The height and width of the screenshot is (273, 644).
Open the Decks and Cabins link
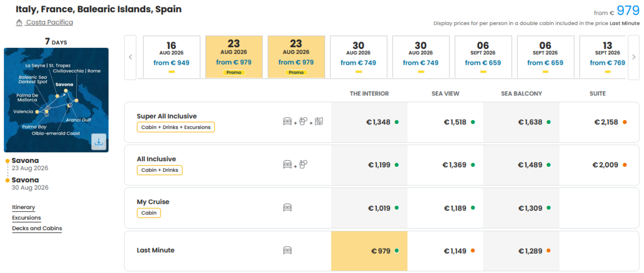click(37, 228)
